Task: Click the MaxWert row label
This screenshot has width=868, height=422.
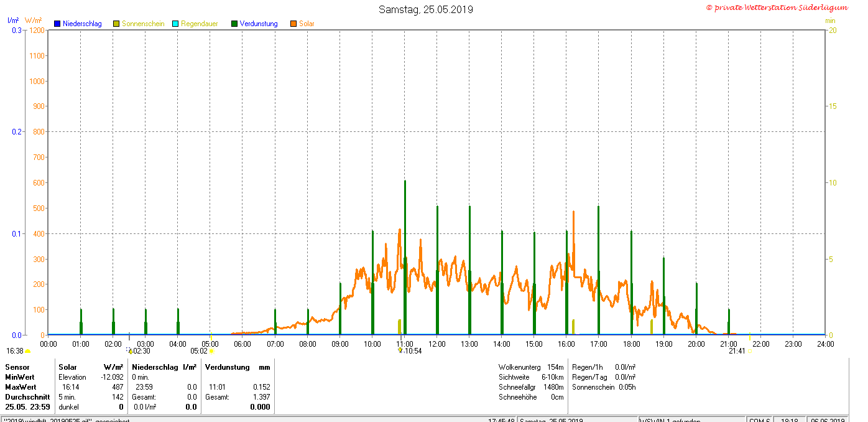Action: coord(21,387)
